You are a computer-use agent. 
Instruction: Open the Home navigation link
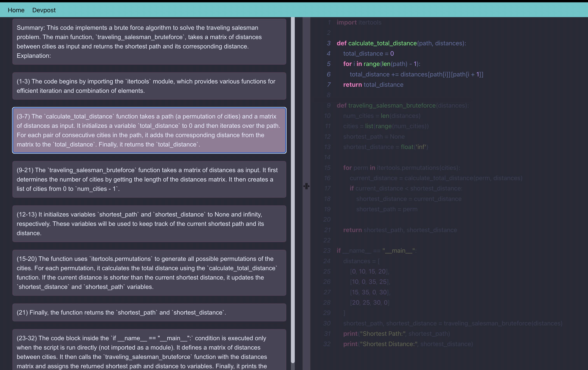16,10
